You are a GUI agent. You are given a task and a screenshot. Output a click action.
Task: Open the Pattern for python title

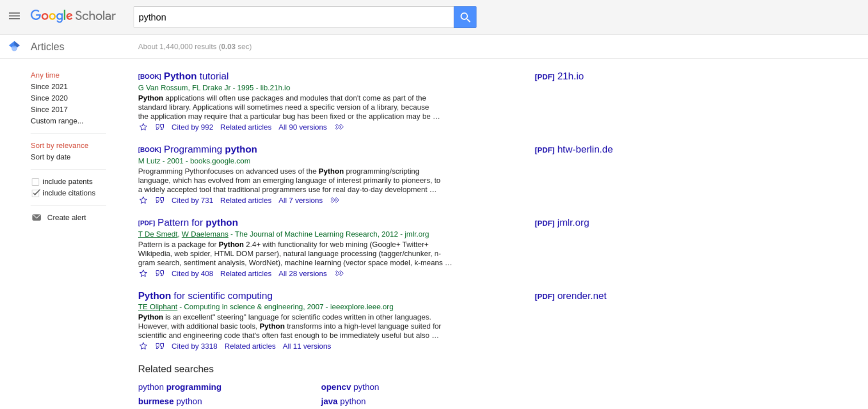click(198, 222)
